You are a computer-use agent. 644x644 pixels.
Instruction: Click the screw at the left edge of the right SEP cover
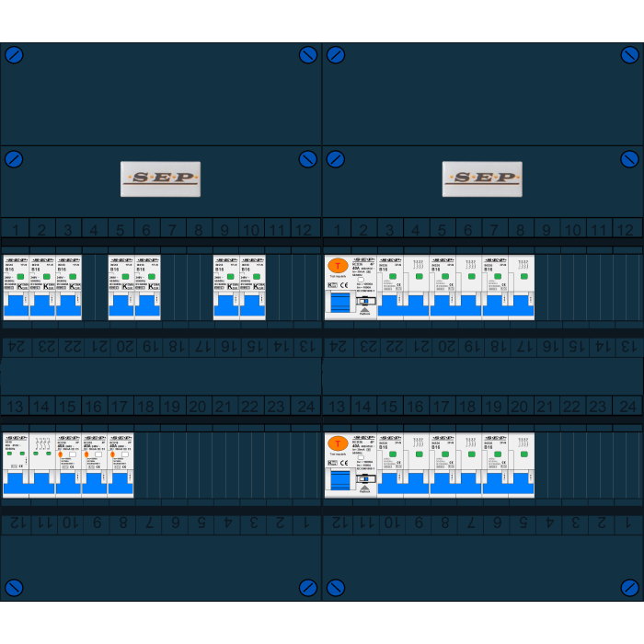336,159
